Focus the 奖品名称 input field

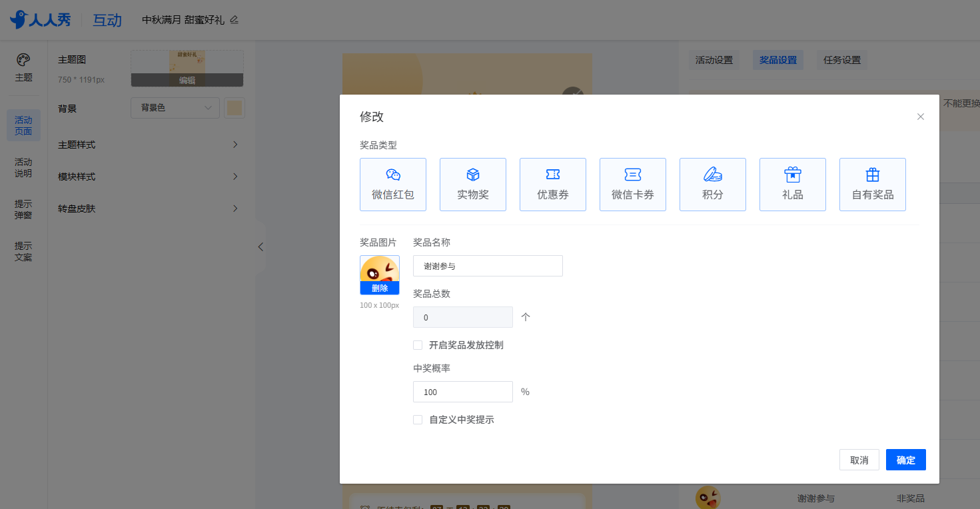coord(488,266)
